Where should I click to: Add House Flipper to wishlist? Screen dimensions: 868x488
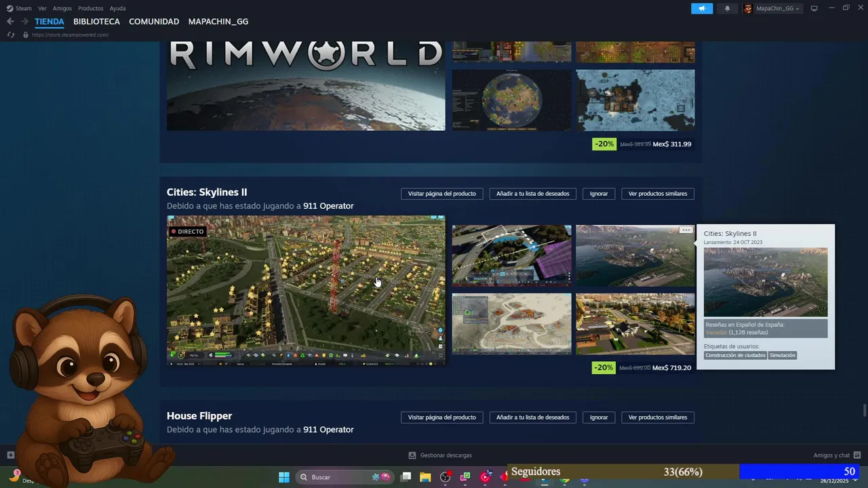coord(533,418)
